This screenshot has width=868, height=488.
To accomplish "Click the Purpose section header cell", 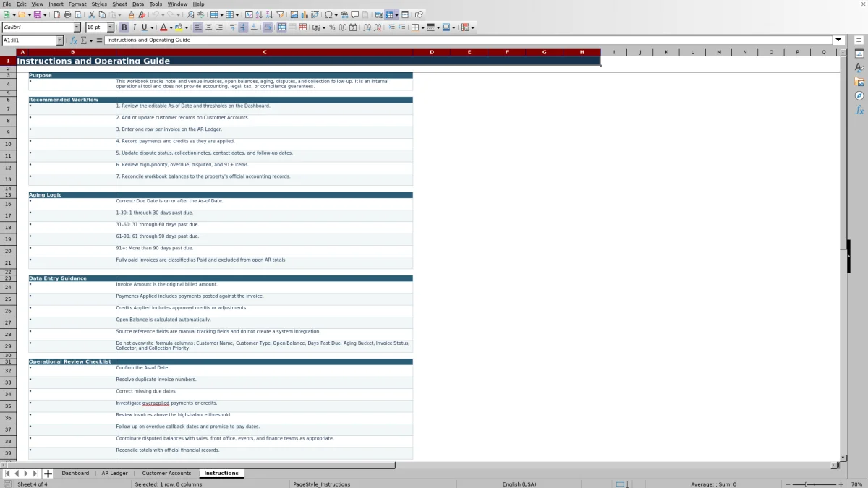I will click(72, 75).
